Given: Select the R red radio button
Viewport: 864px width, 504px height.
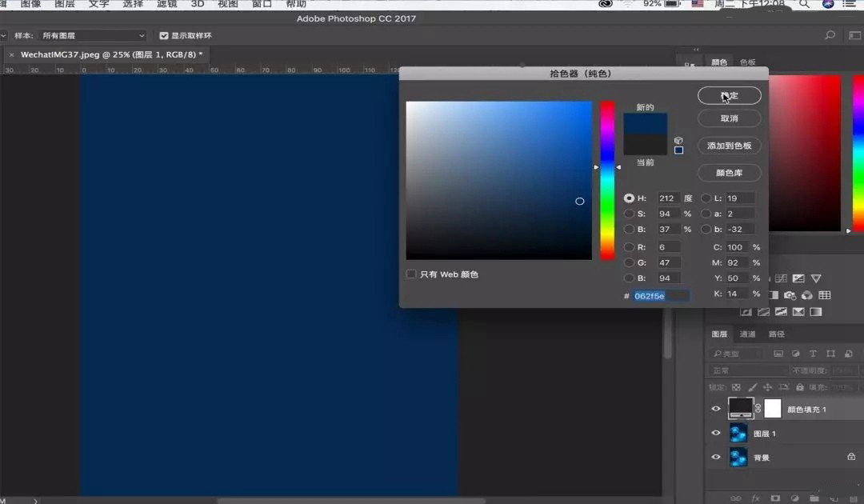Looking at the screenshot, I should (x=629, y=246).
